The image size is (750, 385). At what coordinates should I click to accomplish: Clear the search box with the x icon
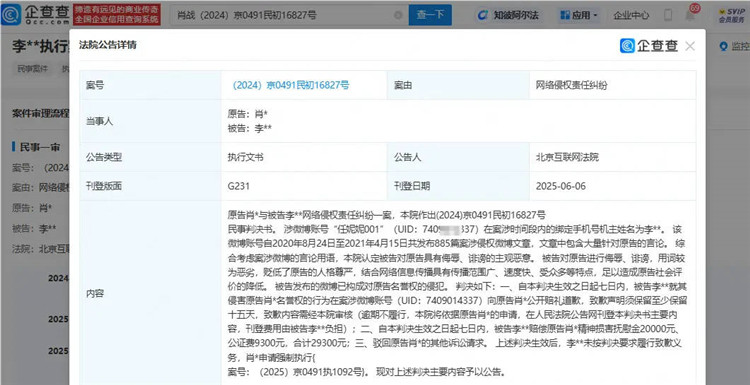tap(398, 15)
